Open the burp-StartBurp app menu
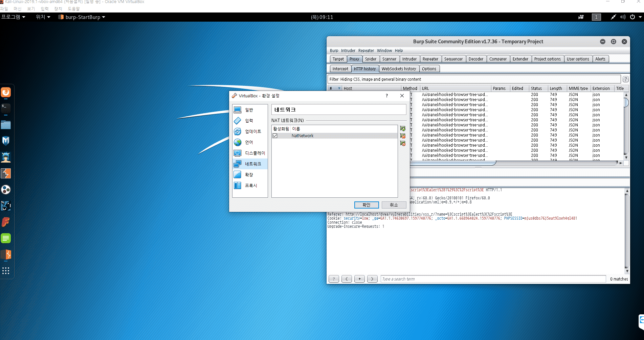 [x=82, y=17]
